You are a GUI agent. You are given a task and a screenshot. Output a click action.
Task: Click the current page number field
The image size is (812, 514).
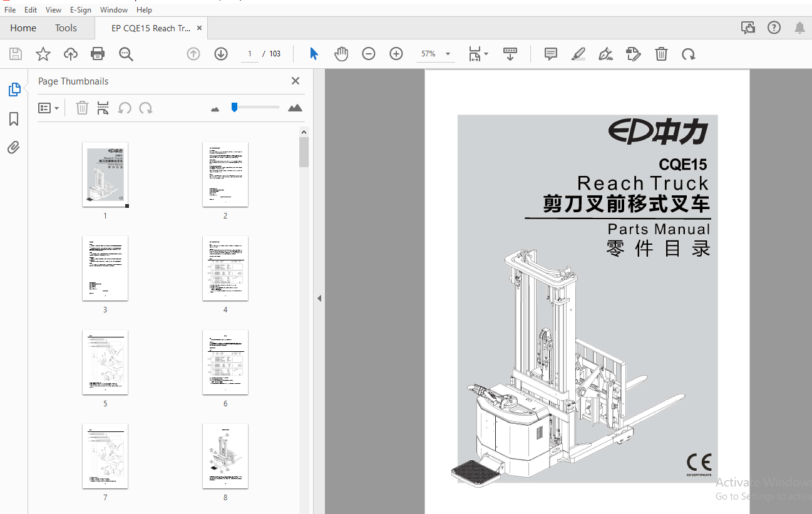[x=249, y=54]
